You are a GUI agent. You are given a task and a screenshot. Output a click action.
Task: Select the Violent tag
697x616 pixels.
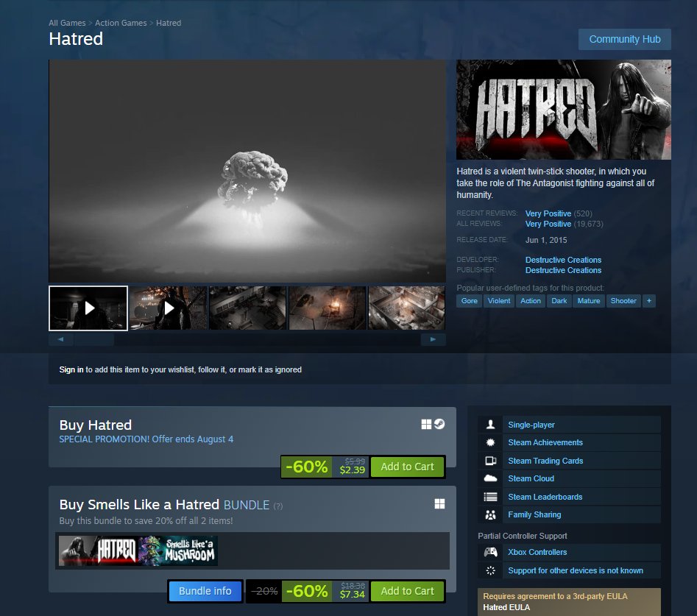(499, 301)
